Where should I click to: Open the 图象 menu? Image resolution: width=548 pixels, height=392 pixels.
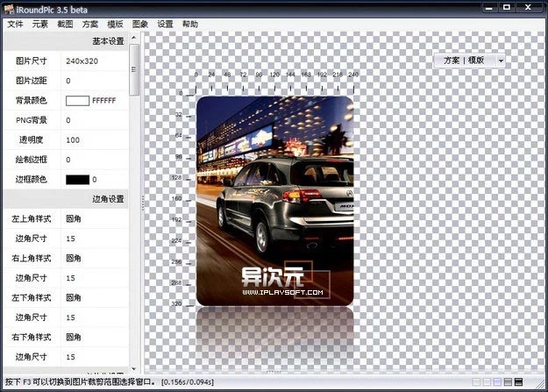[140, 24]
